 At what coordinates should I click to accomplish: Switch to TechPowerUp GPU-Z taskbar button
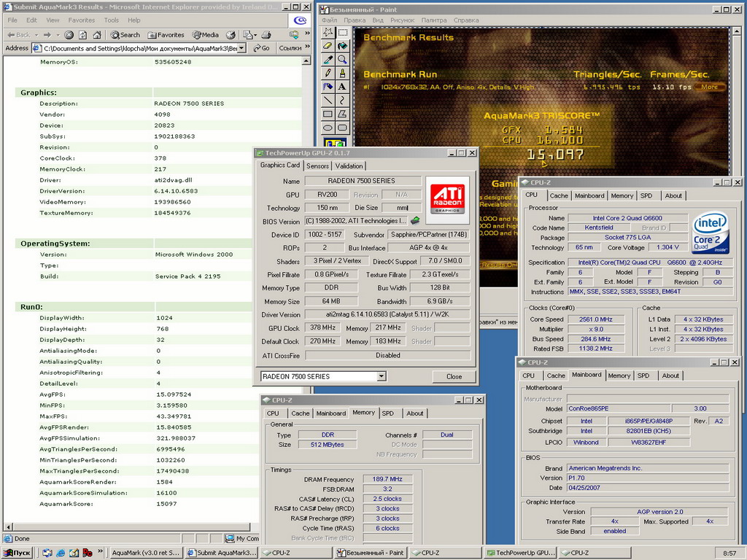click(x=521, y=553)
